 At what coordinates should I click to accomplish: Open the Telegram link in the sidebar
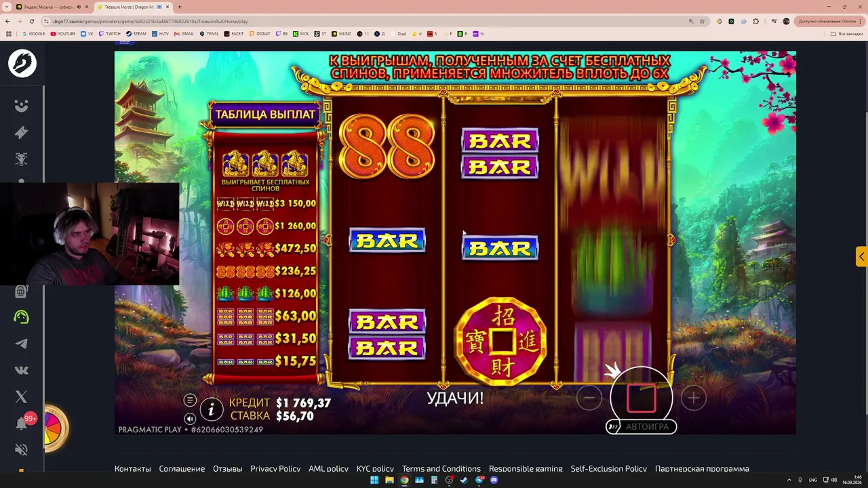click(22, 344)
